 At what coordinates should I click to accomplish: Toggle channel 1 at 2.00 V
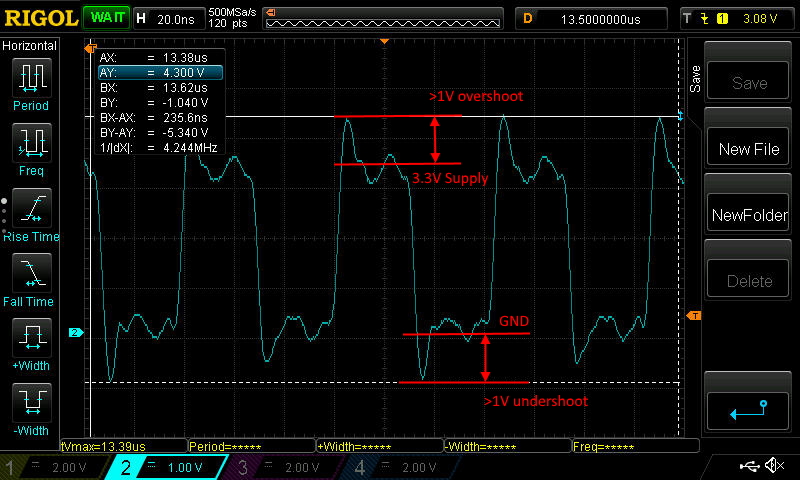tap(50, 467)
